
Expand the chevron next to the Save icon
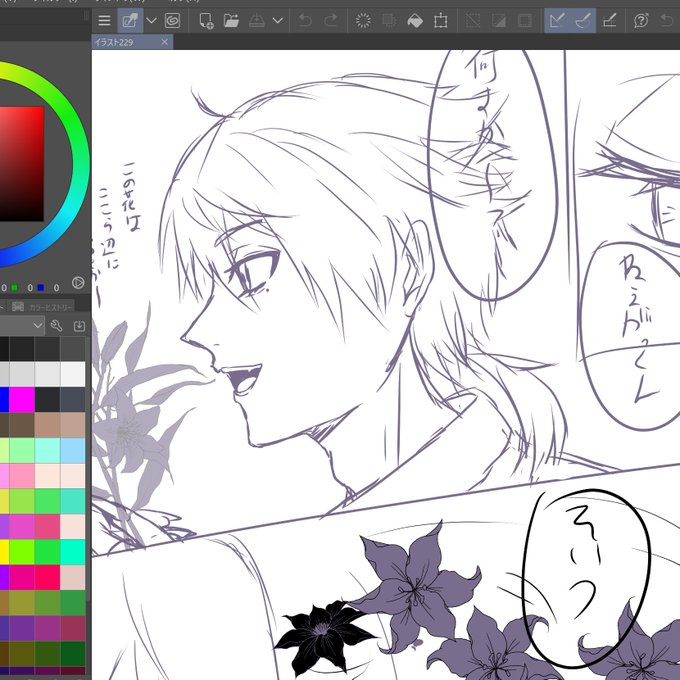click(x=278, y=20)
